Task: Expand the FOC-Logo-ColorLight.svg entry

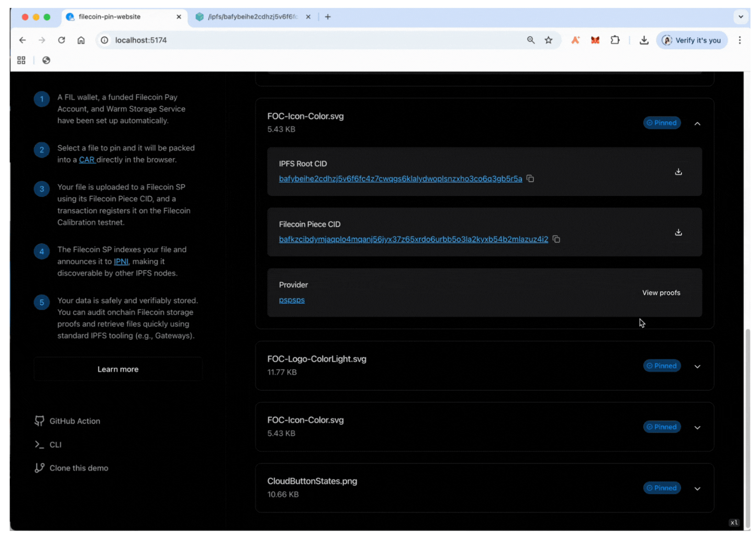Action: (697, 366)
